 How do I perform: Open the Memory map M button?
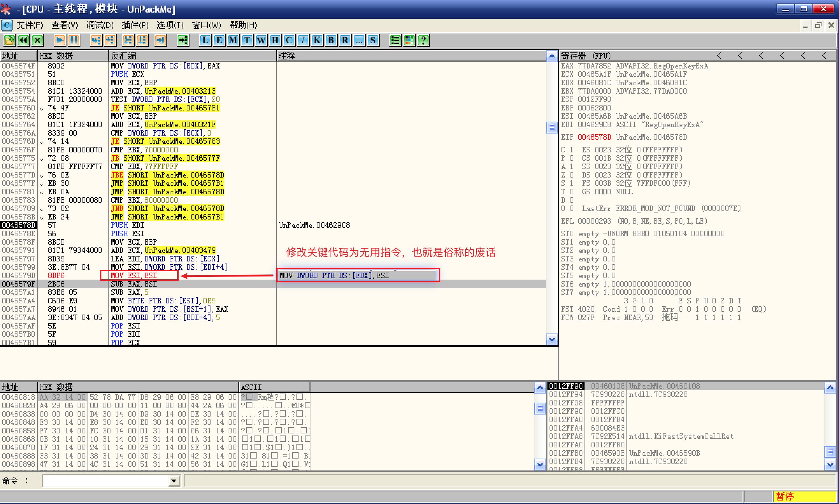coord(233,40)
